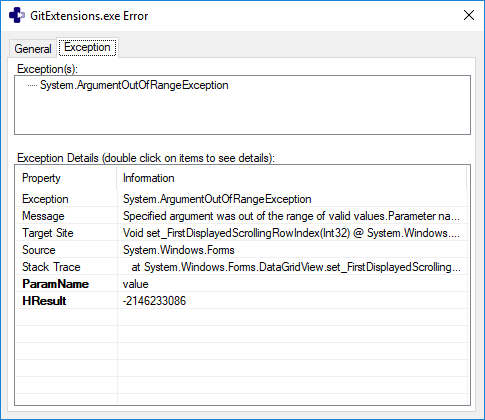The height and width of the screenshot is (420, 485).
Task: Select the ParamName property row
Action: 242,284
